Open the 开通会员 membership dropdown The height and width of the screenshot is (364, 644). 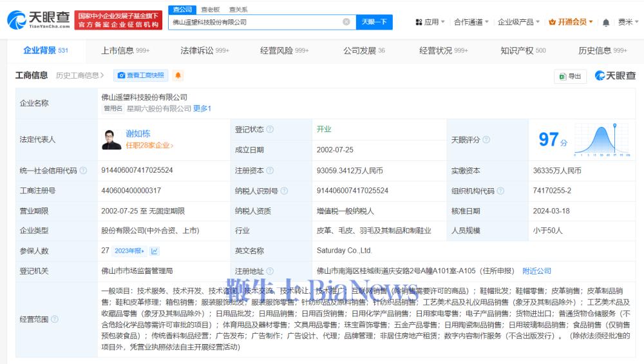[571, 22]
